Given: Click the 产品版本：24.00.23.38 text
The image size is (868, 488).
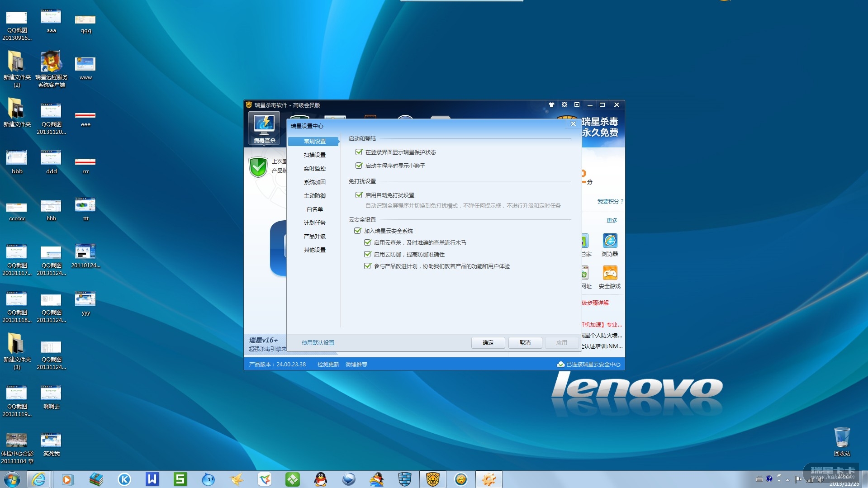Looking at the screenshot, I should (x=277, y=365).
